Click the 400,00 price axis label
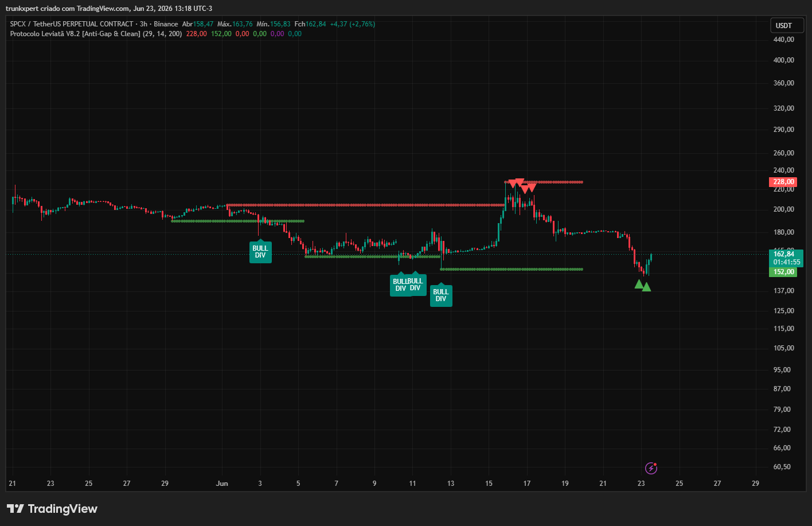Screen dimensions: 812x526 tap(783, 60)
